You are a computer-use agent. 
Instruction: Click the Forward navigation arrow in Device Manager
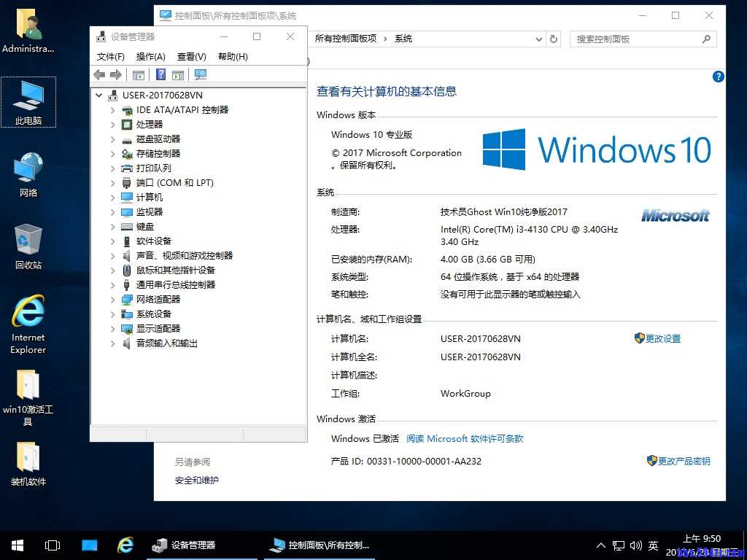[x=115, y=74]
